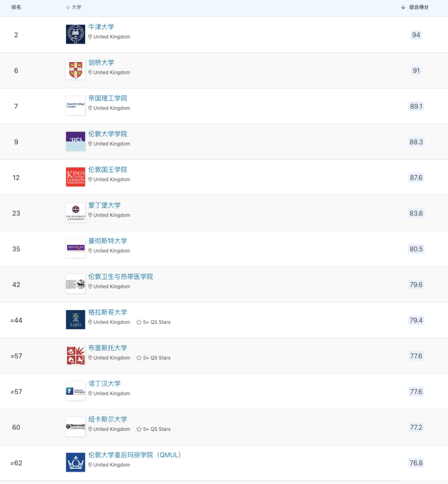Click the Newcastle University logo
The width and height of the screenshot is (448, 484).
(x=75, y=427)
